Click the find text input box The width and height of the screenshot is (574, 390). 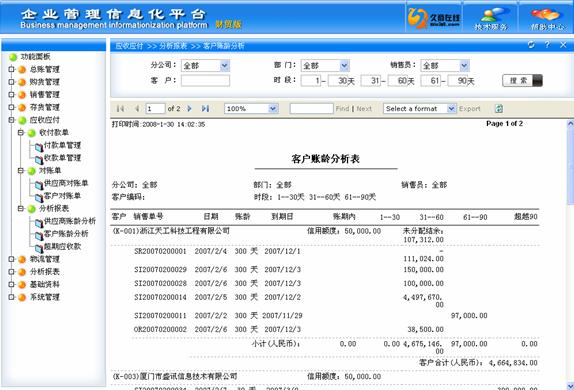pos(312,109)
